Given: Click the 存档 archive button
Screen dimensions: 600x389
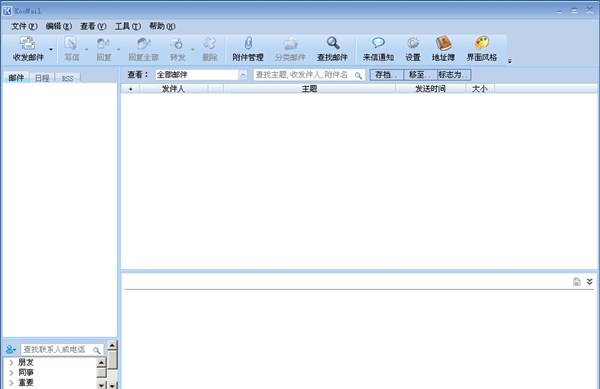Looking at the screenshot, I should 386,75.
